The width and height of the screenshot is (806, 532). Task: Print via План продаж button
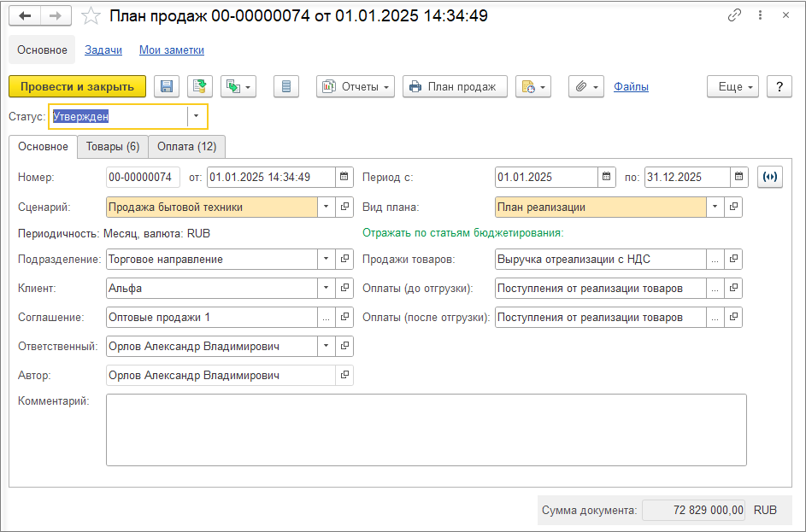455,87
